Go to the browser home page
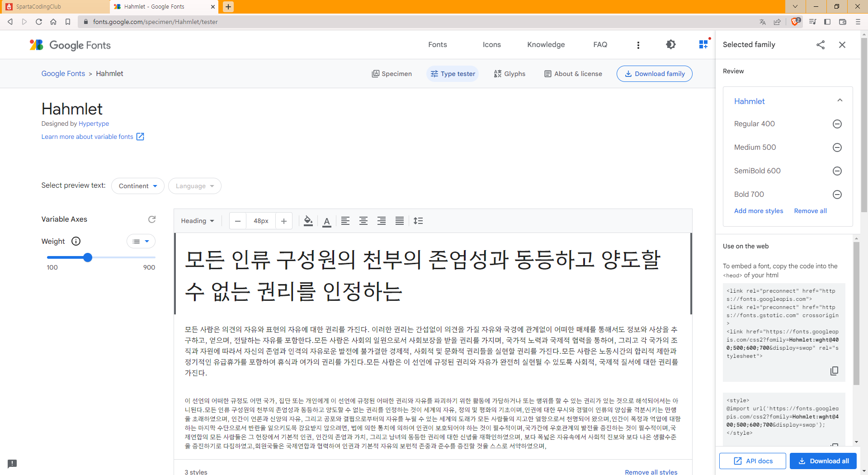The height and width of the screenshot is (475, 868). click(53, 22)
